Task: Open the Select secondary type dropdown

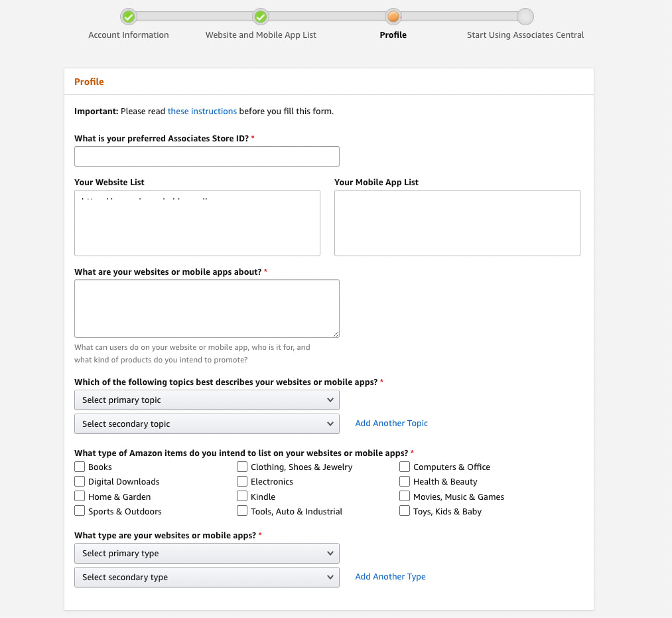Action: point(206,577)
